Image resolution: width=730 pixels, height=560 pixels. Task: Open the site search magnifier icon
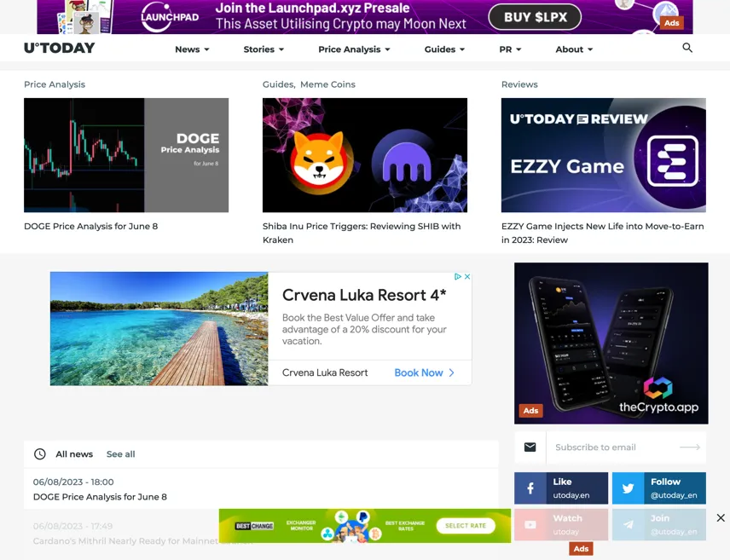click(x=687, y=48)
